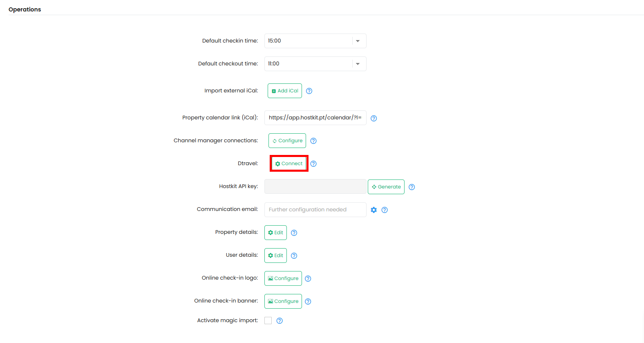Open help icon for Activate magic import
The image size is (644, 343).
click(280, 321)
